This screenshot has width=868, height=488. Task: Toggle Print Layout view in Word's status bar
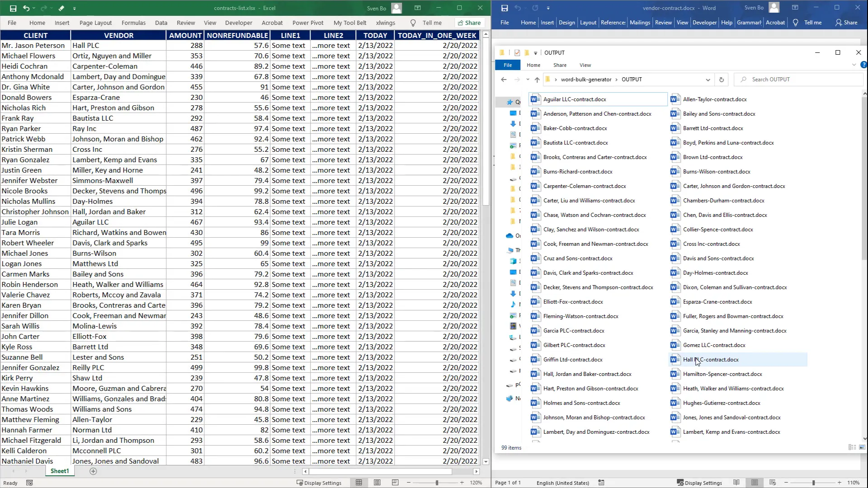tap(755, 483)
